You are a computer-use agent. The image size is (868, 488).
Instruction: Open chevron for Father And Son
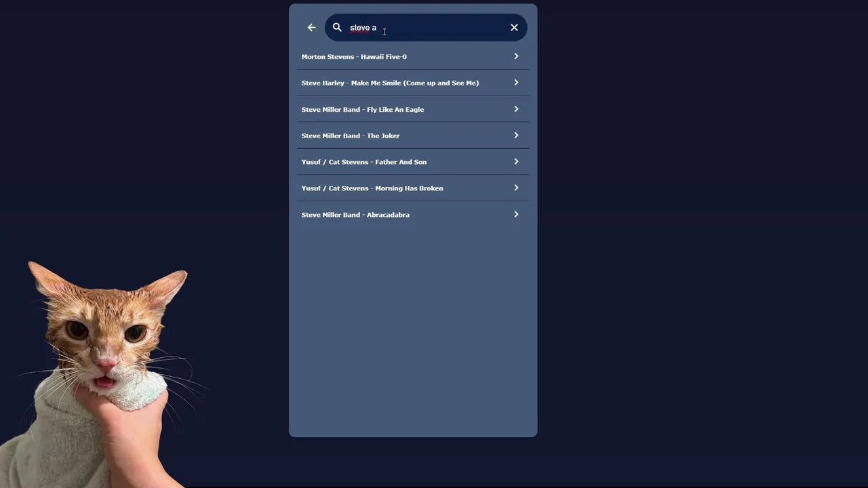(516, 162)
